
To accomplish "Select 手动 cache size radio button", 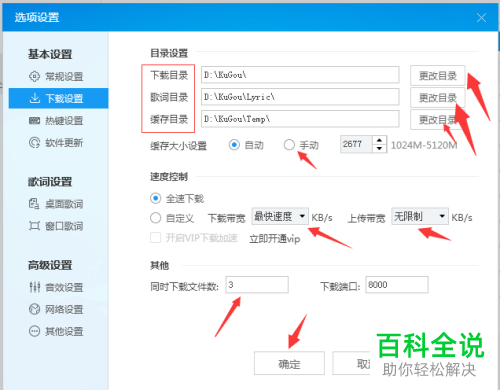I will click(x=289, y=145).
